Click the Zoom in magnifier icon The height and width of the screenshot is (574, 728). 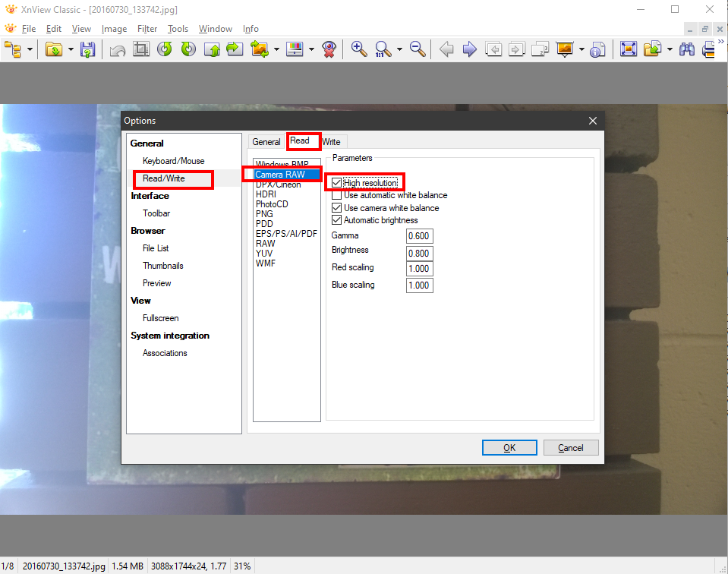click(x=359, y=50)
